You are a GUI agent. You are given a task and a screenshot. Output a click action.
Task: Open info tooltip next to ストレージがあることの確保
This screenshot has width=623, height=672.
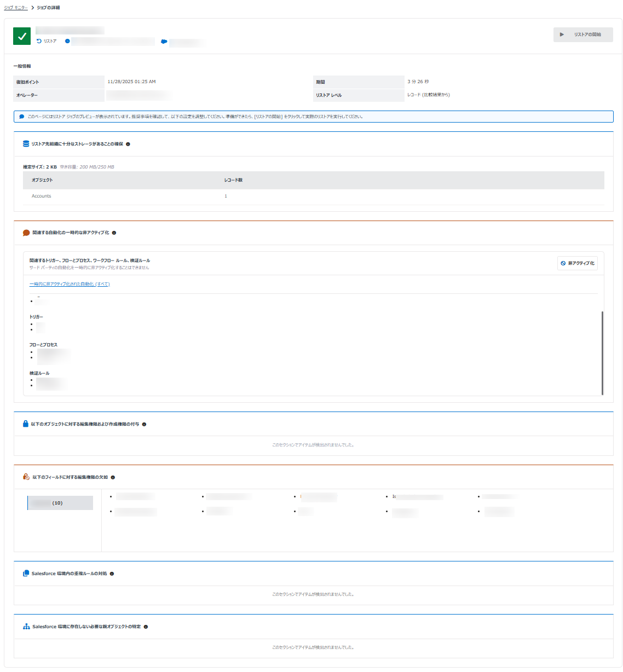point(128,144)
